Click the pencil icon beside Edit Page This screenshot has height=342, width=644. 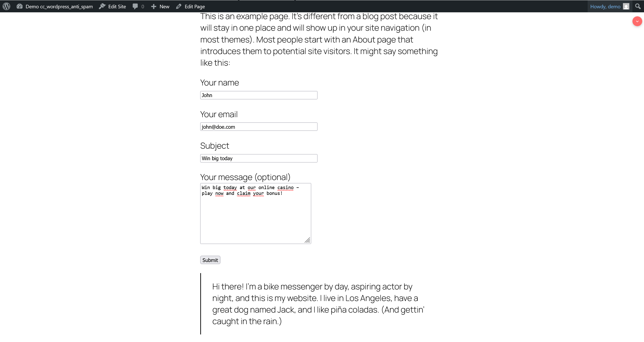(178, 6)
